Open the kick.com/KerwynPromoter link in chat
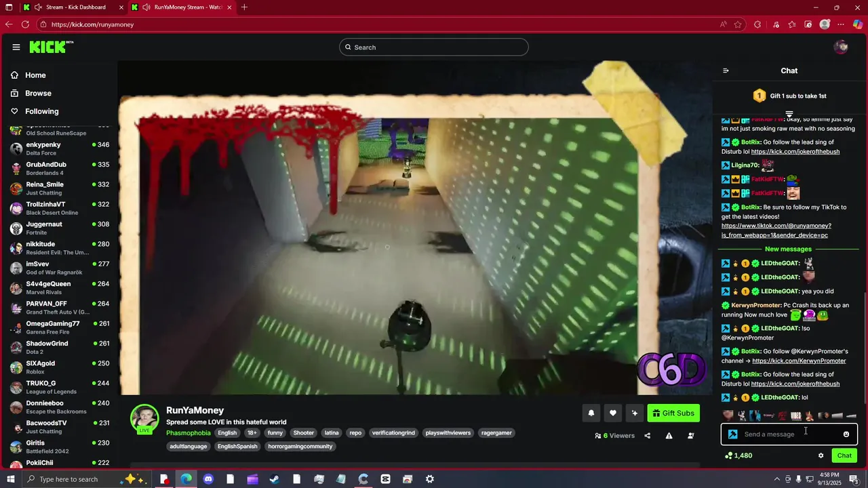Image resolution: width=868 pixels, height=488 pixels. click(x=799, y=361)
